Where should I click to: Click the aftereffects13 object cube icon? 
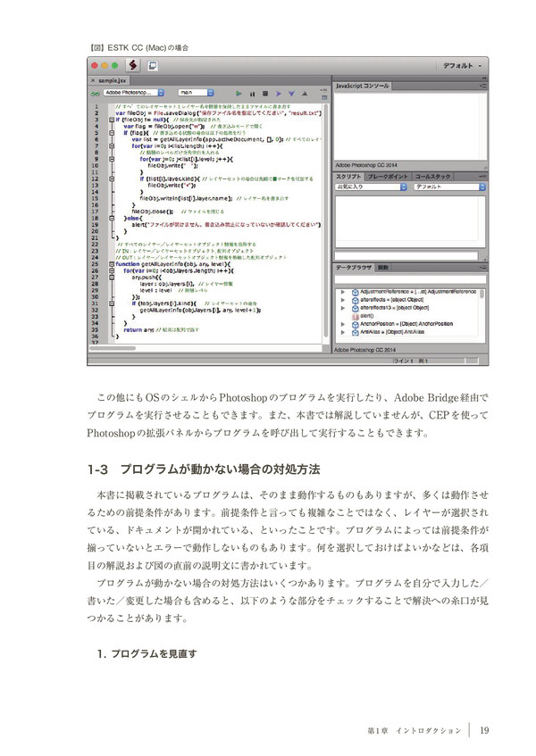[355, 308]
